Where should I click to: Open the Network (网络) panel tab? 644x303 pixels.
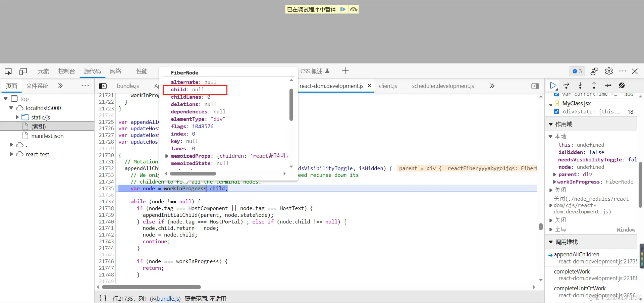coord(116,71)
